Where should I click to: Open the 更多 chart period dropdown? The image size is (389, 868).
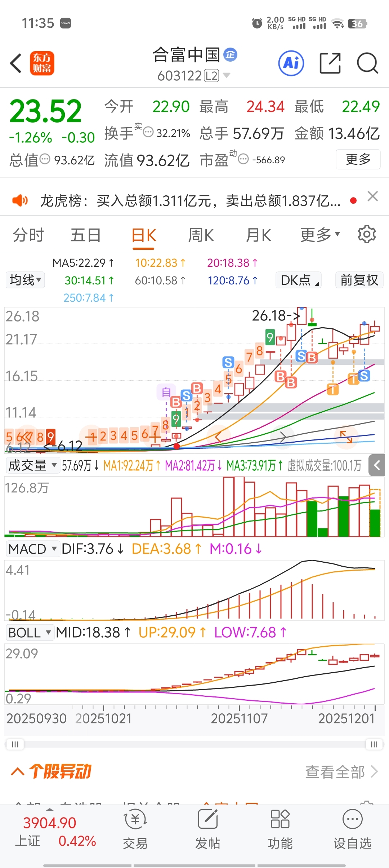coord(320,235)
